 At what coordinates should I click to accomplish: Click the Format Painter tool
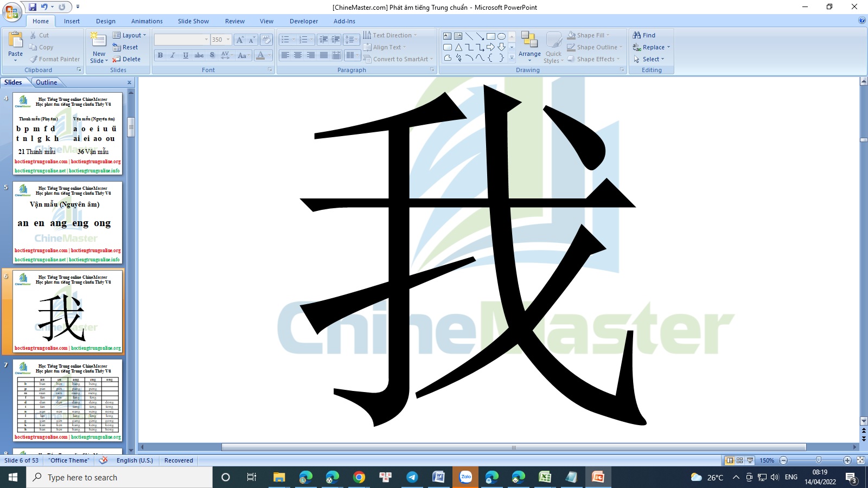click(55, 59)
